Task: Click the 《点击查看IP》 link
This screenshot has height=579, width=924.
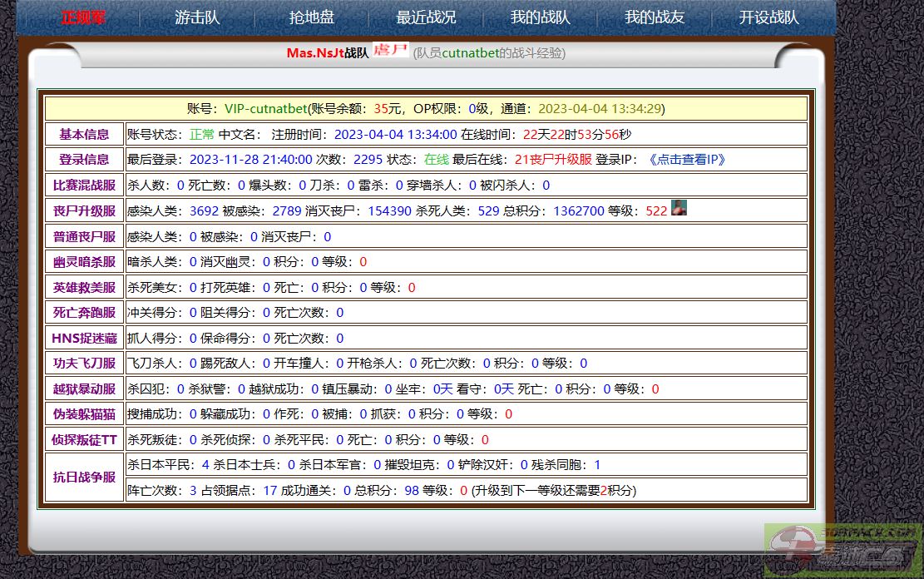Action: pos(687,160)
